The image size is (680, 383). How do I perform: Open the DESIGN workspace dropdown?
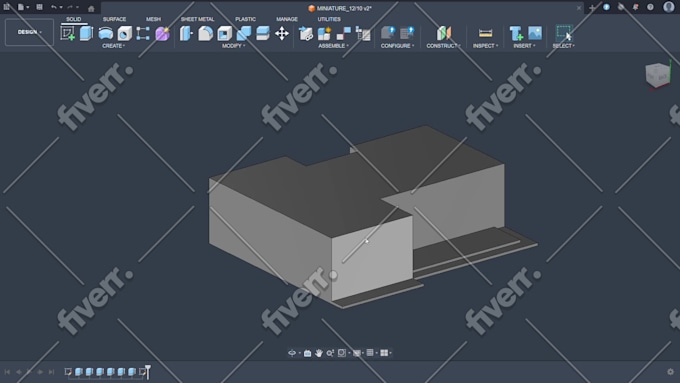tap(29, 32)
